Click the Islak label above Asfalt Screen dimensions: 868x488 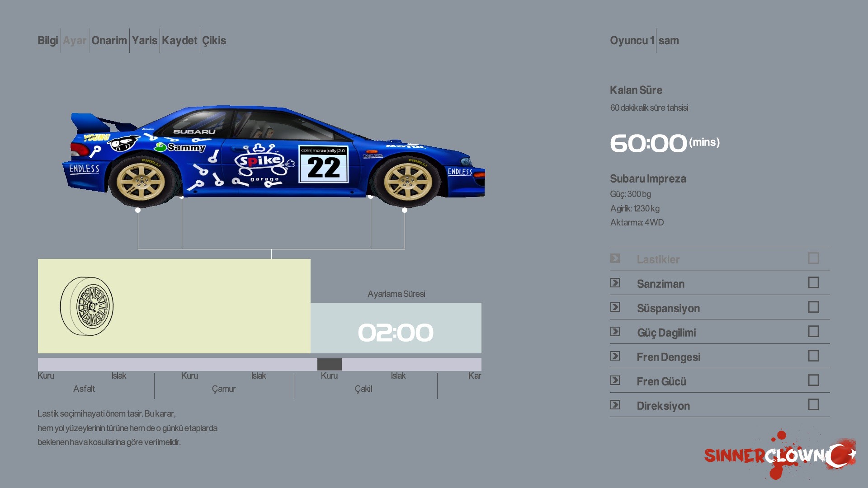[x=119, y=375]
